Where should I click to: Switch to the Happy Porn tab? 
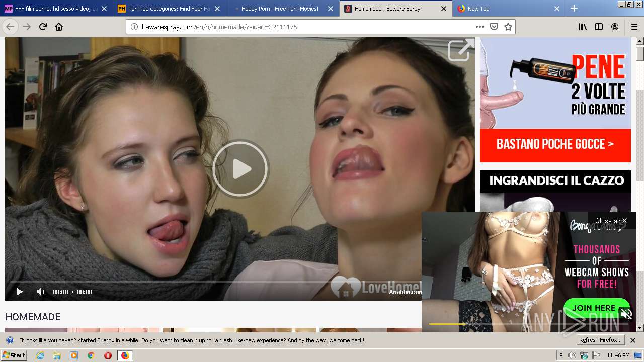coord(283,9)
